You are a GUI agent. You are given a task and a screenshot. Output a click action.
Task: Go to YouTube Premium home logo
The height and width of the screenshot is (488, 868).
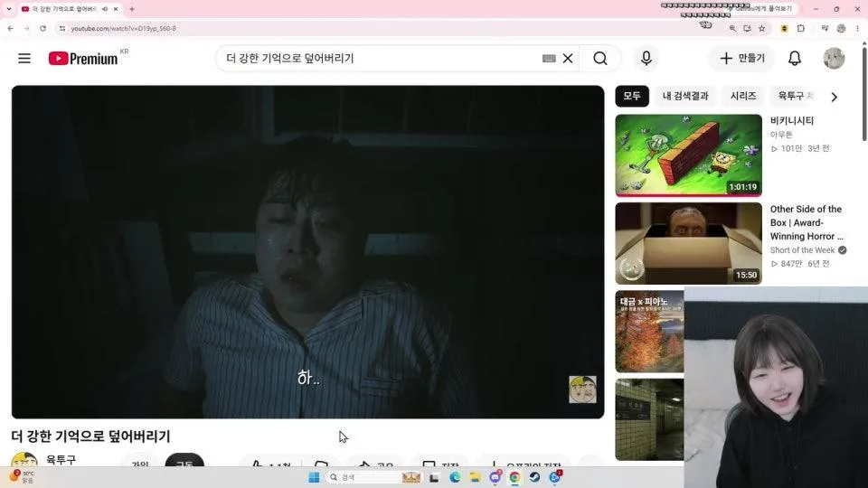click(83, 58)
